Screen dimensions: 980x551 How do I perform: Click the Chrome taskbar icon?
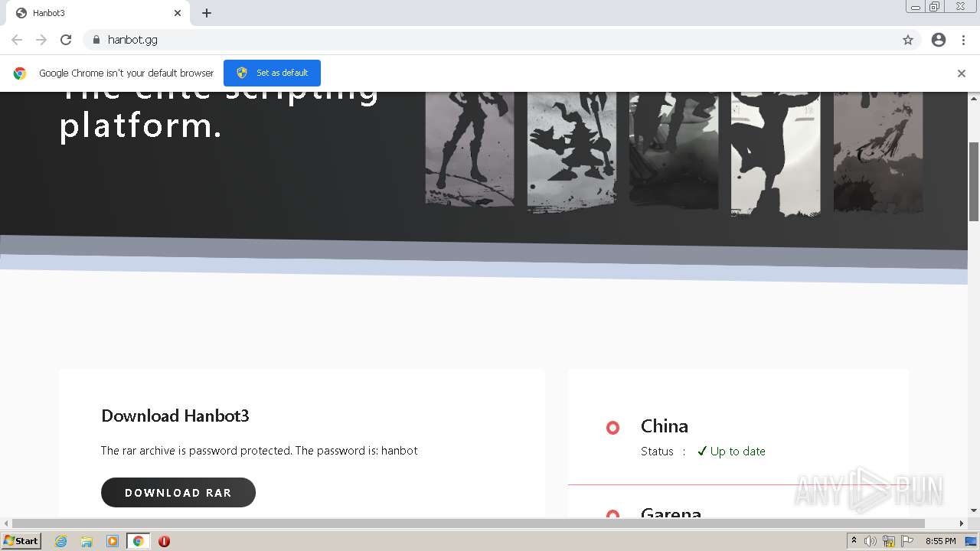139,541
